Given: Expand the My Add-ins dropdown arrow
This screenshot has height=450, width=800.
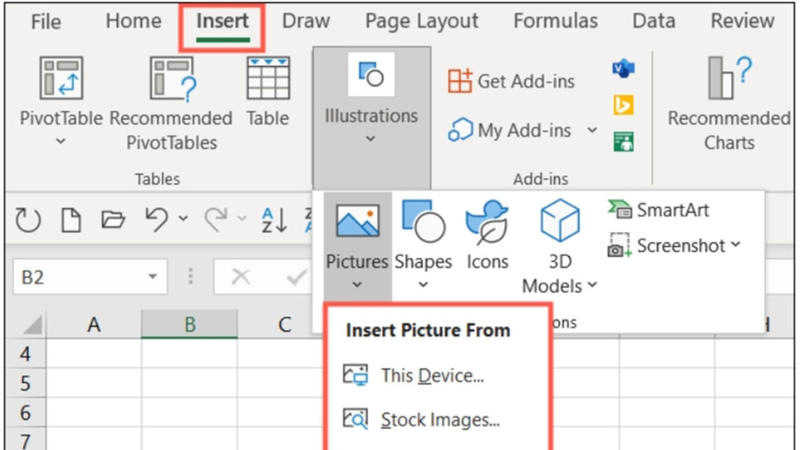Looking at the screenshot, I should coord(592,130).
